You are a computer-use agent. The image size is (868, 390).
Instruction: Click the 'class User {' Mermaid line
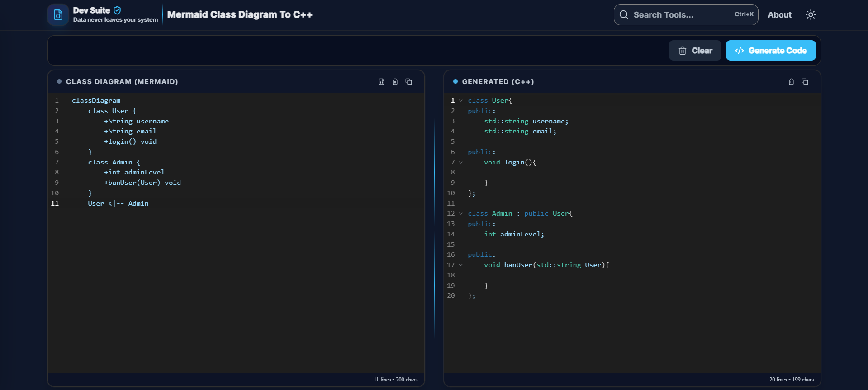pyautogui.click(x=112, y=111)
